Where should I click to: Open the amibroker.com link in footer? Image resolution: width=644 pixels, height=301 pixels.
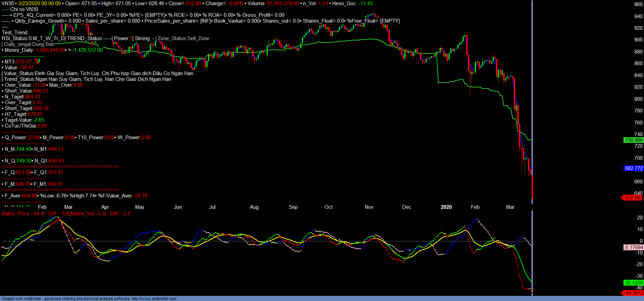(x=154, y=299)
